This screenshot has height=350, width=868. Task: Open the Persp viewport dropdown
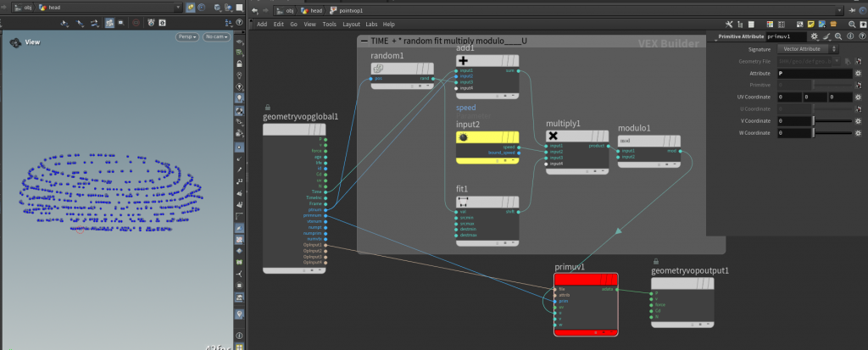point(186,36)
